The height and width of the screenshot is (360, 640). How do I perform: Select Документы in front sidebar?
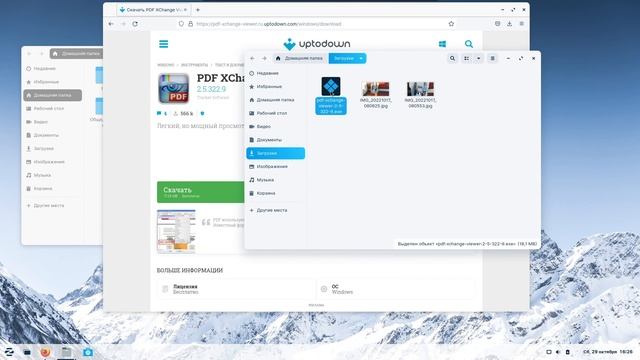[276, 140]
